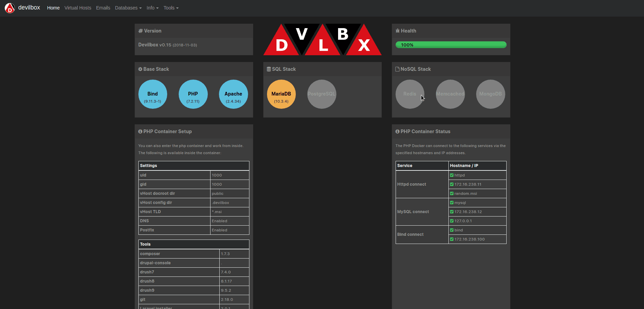This screenshot has width=644, height=309.
Task: Click the bug icon beside Health
Action: coord(398,31)
